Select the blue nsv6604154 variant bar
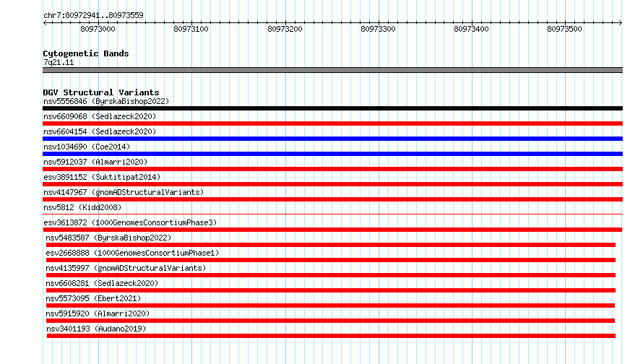 point(332,139)
